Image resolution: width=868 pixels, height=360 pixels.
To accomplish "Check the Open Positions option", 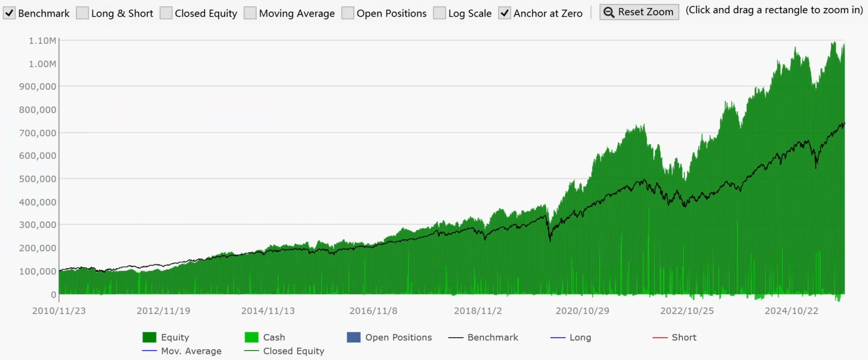I will (348, 13).
